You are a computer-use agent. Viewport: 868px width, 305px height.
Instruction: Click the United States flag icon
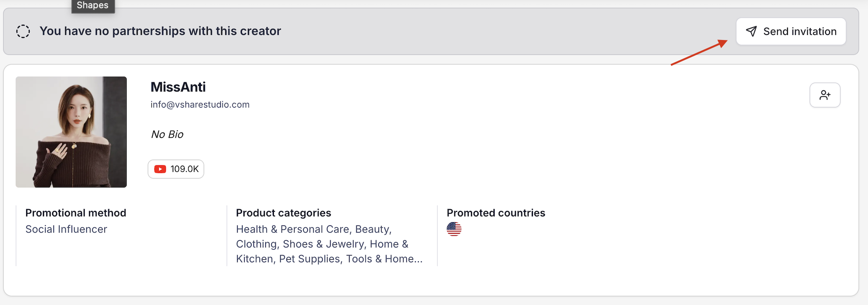[454, 229]
